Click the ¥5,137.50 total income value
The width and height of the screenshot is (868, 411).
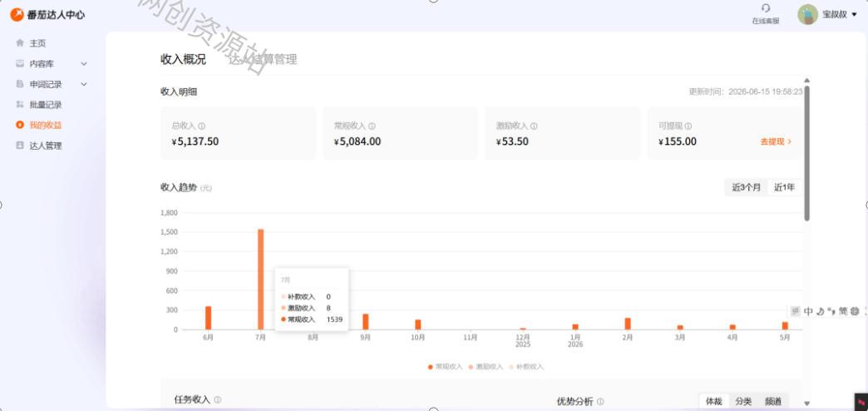195,141
